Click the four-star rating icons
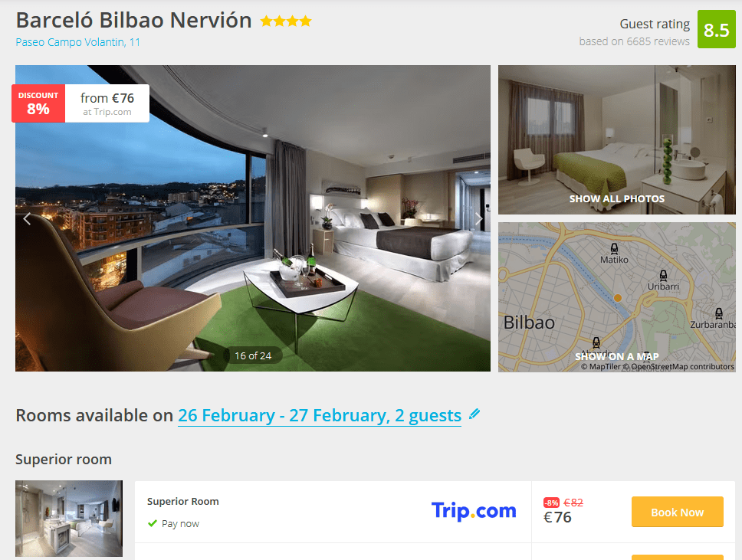Image resolution: width=742 pixels, height=560 pixels. point(286,21)
